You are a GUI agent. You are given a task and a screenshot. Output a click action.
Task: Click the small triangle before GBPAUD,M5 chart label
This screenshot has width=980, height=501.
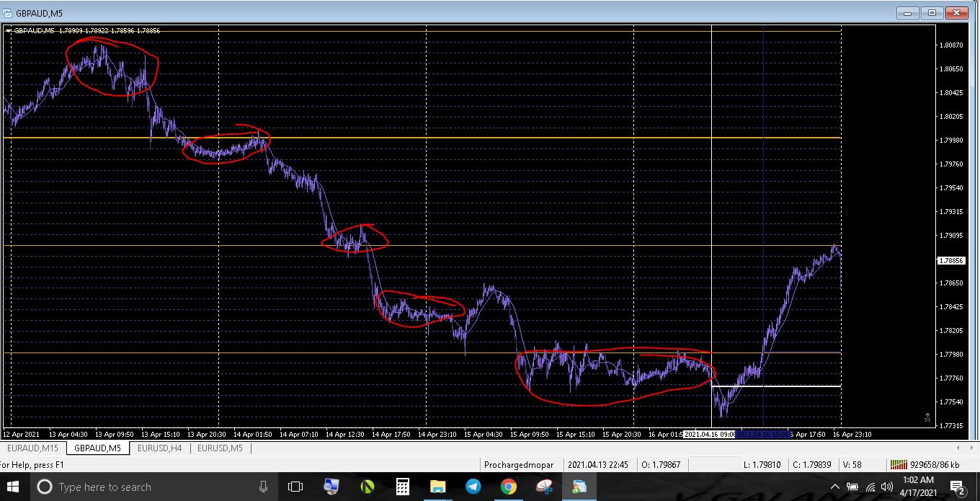click(x=8, y=30)
